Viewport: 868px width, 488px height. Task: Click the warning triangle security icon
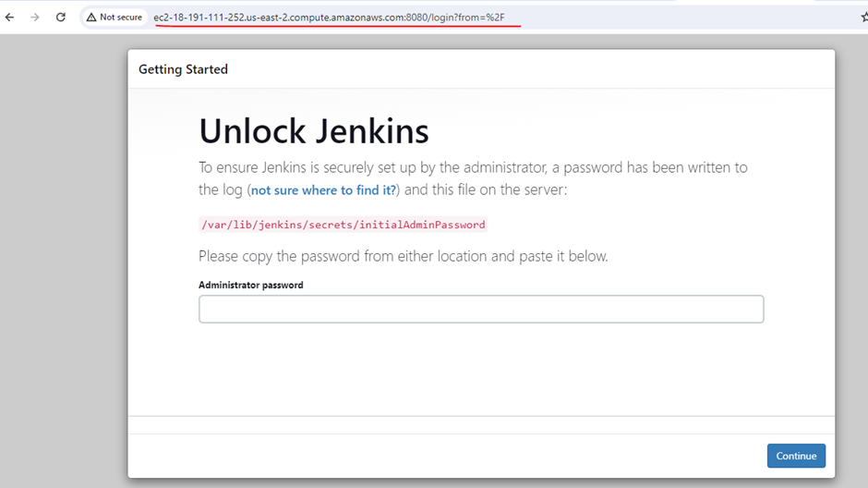[x=91, y=17]
